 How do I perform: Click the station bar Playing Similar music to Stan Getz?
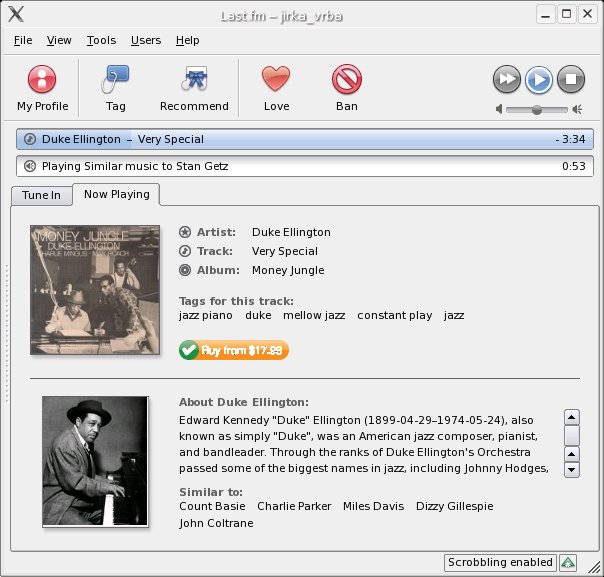[x=305, y=166]
